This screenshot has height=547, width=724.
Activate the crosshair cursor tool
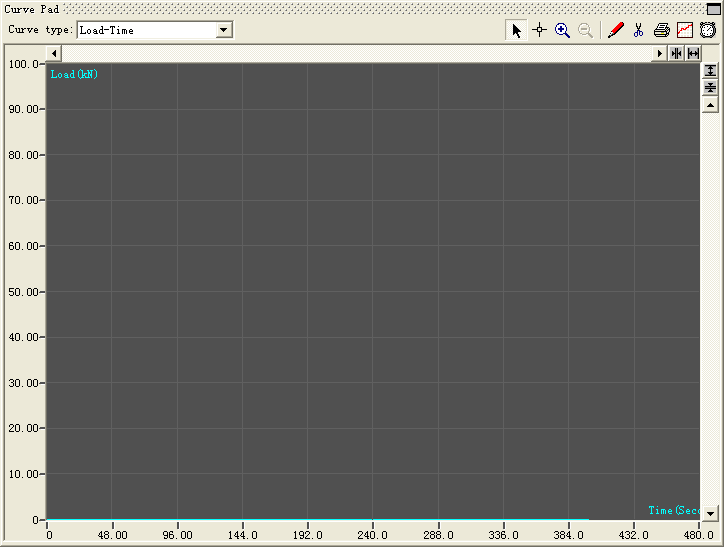[540, 30]
